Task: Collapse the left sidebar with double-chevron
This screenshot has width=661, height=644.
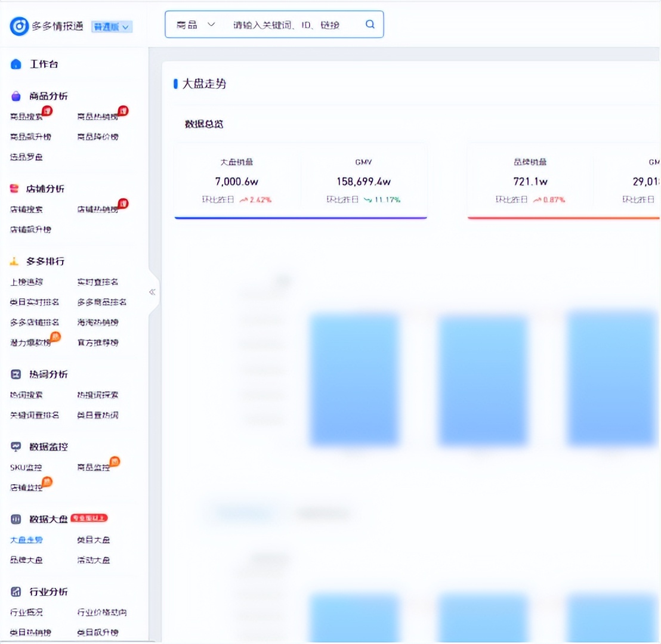Action: point(152,292)
